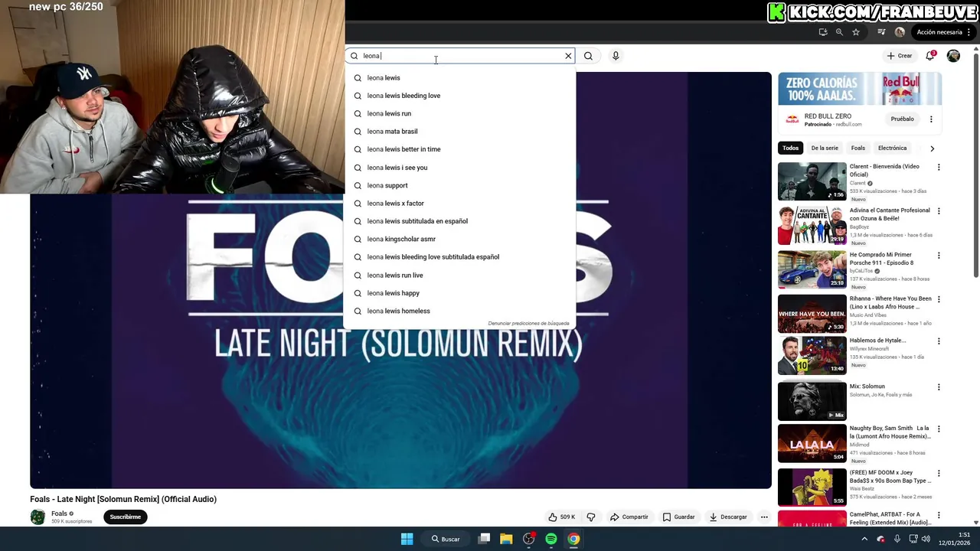The image size is (980, 551).
Task: Open the Chrome profile avatar
Action: point(900,32)
